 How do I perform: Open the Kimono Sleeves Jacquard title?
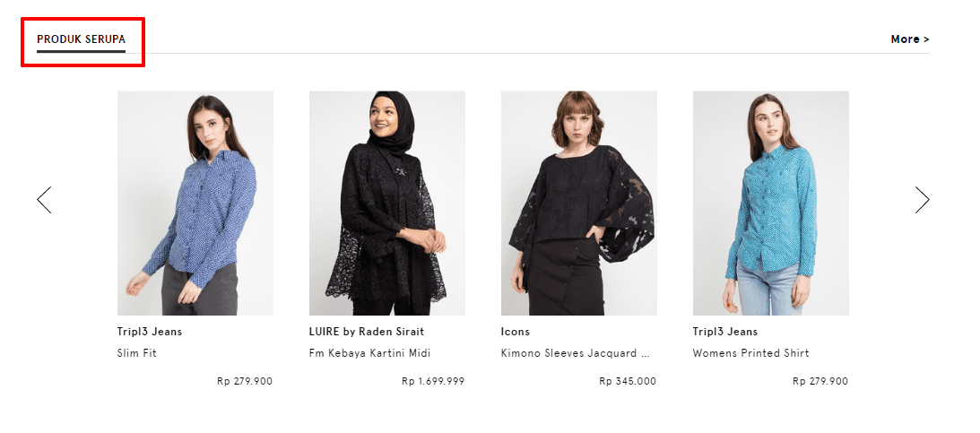[x=574, y=353]
